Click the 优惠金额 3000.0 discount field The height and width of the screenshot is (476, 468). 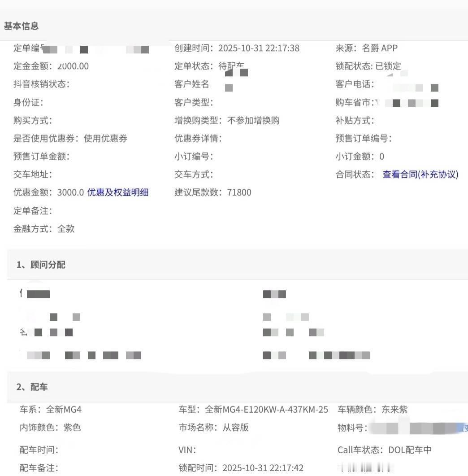tap(69, 192)
